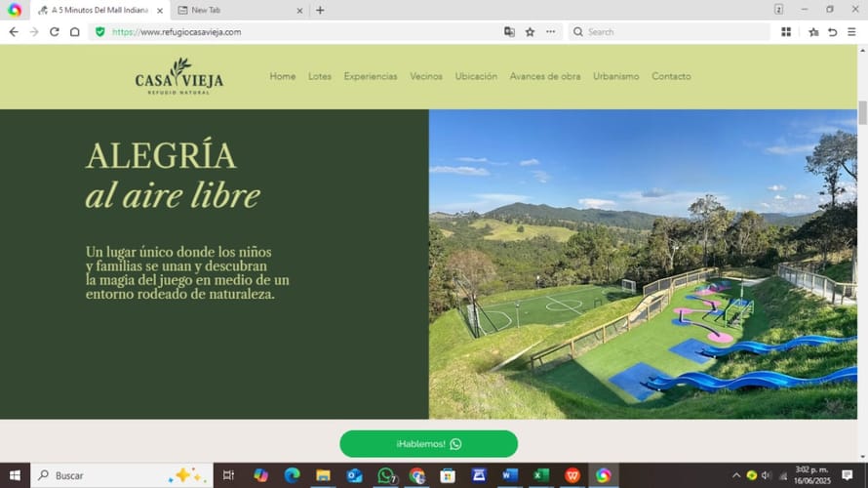Open the browser hamburger menu
Viewport: 868px width, 488px height.
point(851,32)
